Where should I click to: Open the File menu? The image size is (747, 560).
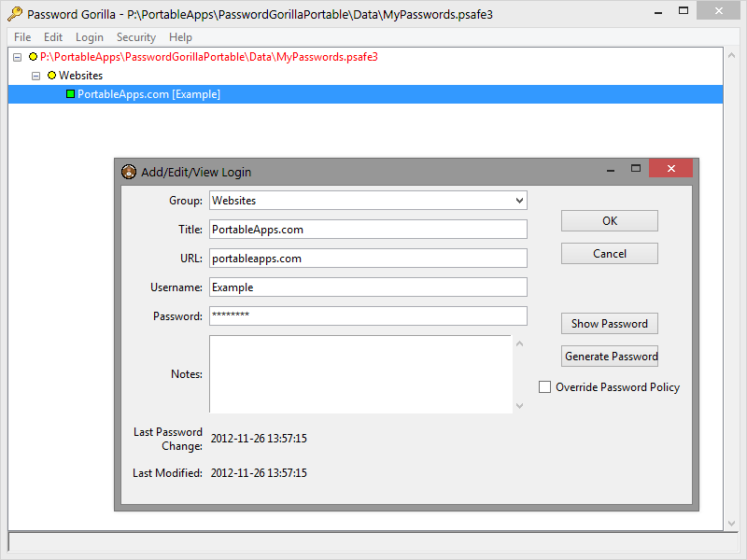22,37
